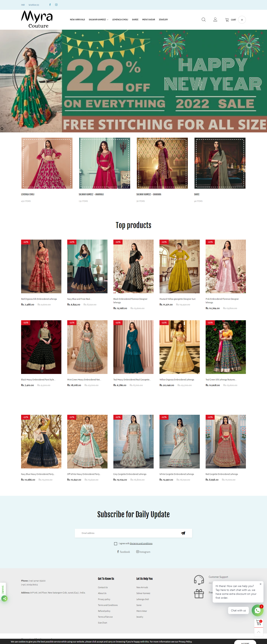Open the WhatsApp chat bubble icon
This screenshot has width=267, height=644.
pyautogui.click(x=257, y=610)
